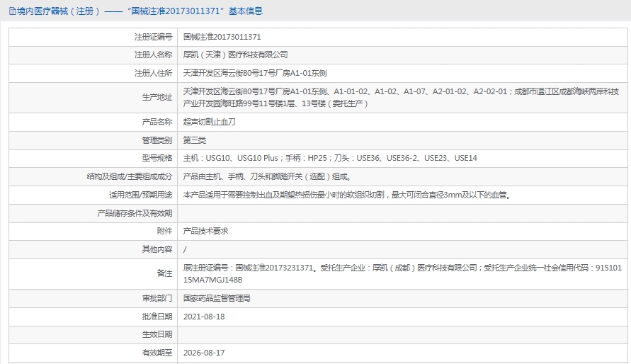Select the slash value in 其他内容 row
This screenshot has width=631, height=364.
(x=185, y=249)
